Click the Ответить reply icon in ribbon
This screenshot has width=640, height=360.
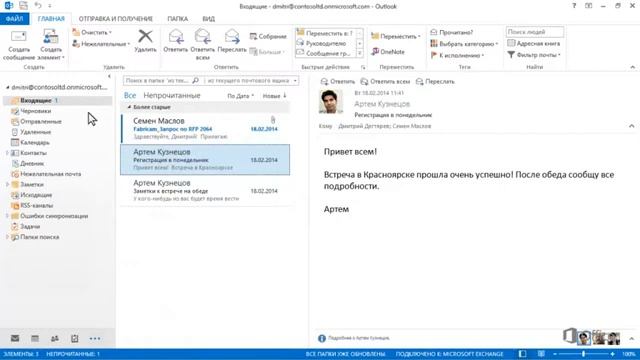click(x=176, y=41)
